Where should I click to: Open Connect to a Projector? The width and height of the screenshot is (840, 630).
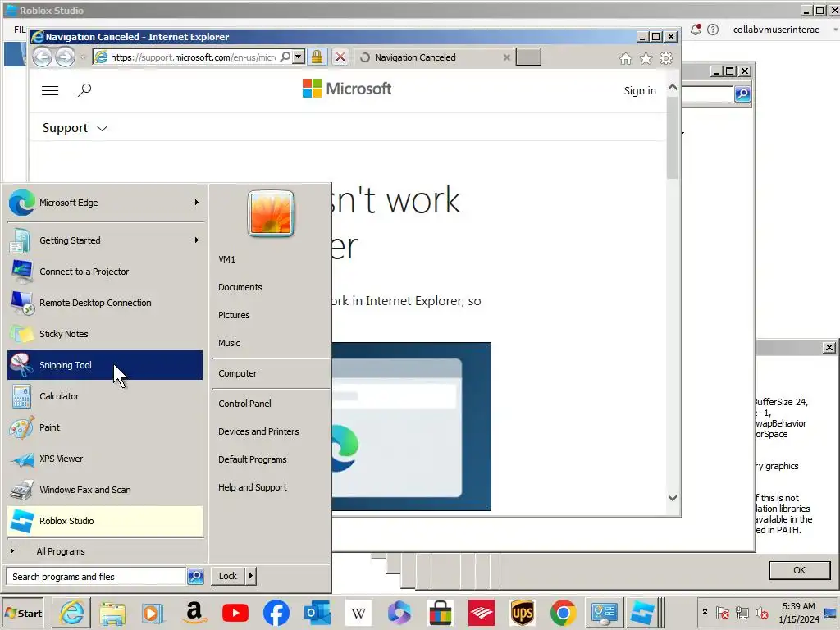[x=105, y=272]
